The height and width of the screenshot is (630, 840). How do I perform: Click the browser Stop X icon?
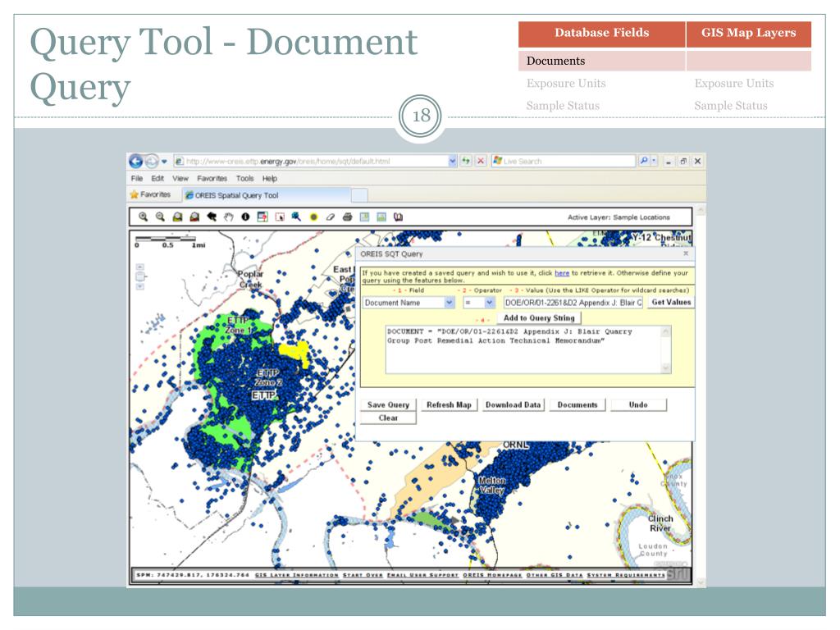[481, 161]
